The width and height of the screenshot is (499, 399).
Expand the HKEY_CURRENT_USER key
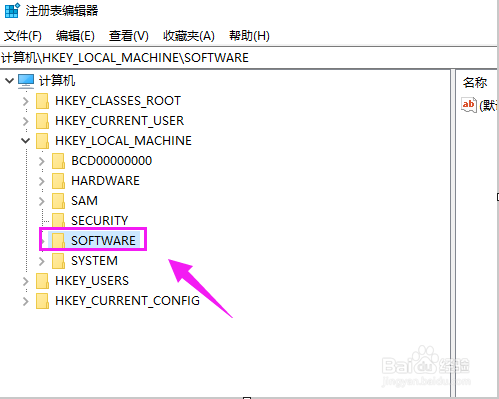[26, 121]
